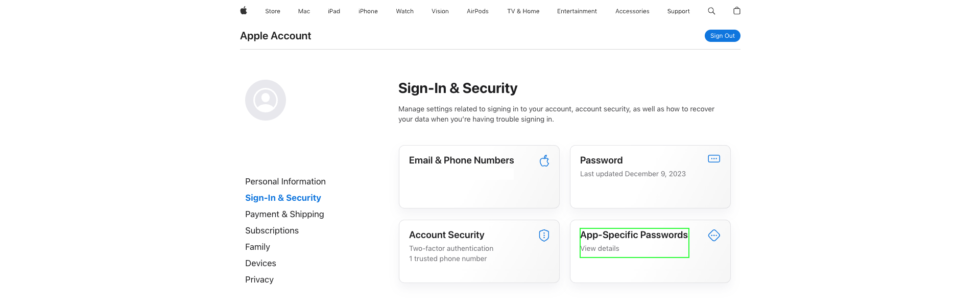Open the Store menu
This screenshot has height=305, width=980.
273,11
